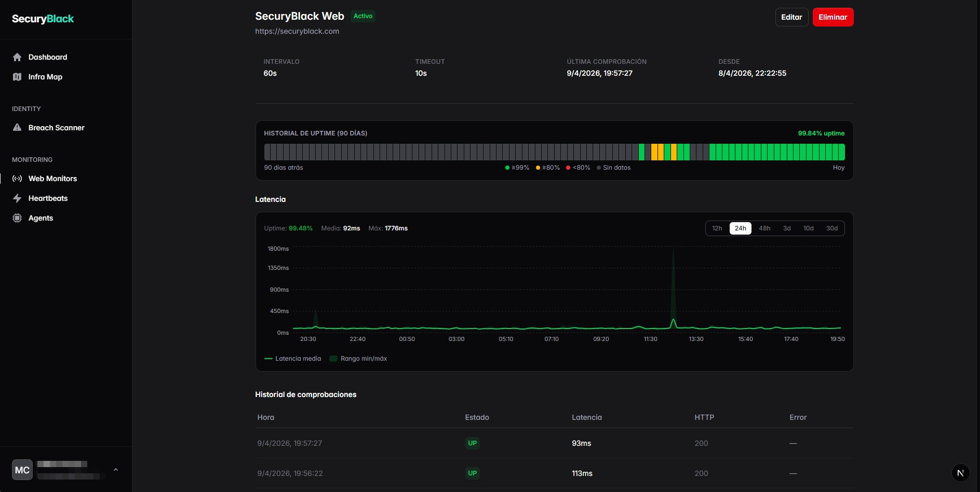Click the Web Monitors broadcast icon
The image size is (980, 492).
17,179
